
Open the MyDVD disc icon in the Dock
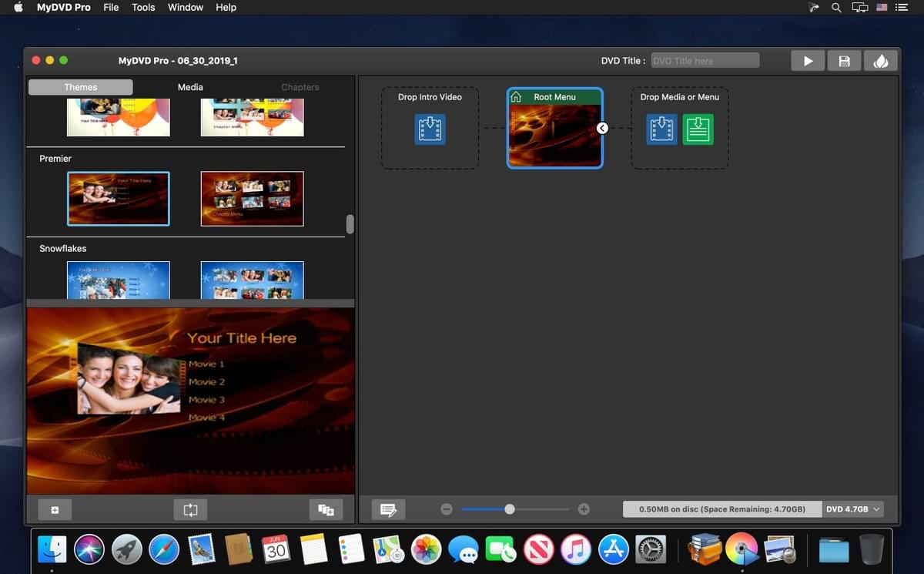pos(742,549)
